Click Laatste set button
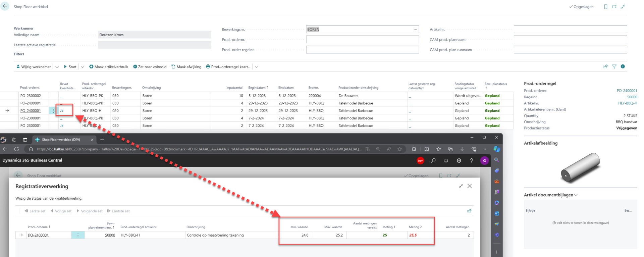The height and width of the screenshot is (257, 644). (x=118, y=211)
